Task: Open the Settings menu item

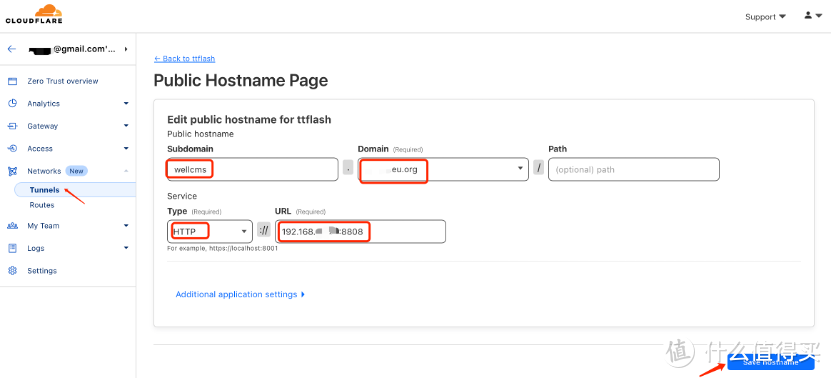Action: tap(42, 271)
